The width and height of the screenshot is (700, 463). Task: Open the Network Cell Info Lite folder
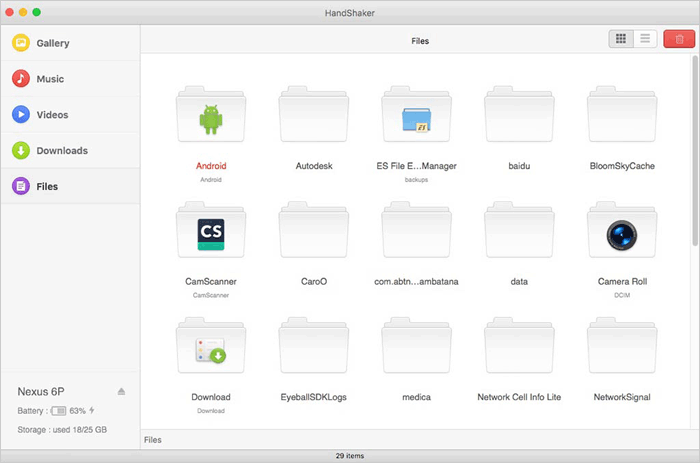pos(519,349)
